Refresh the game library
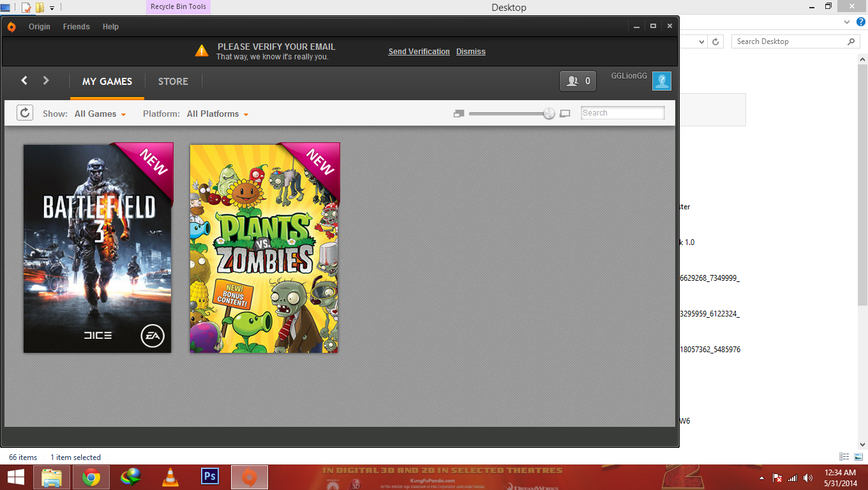Screen dimensions: 868x490 [25, 113]
